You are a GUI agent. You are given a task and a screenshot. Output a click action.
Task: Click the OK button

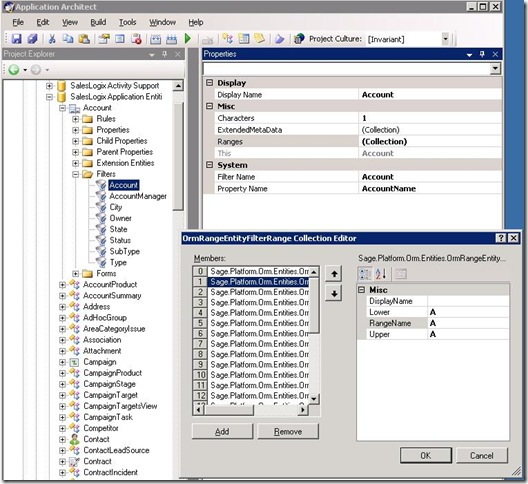click(426, 455)
